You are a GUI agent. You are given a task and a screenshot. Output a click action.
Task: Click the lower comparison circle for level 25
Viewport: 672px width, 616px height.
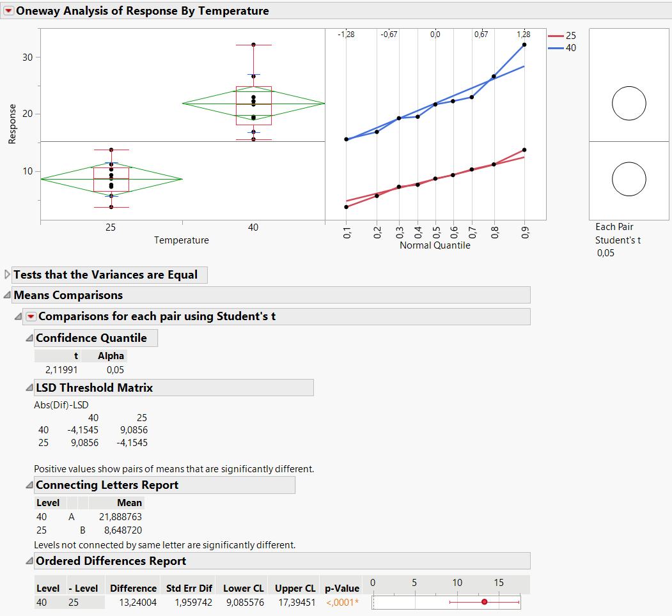pyautogui.click(x=629, y=179)
